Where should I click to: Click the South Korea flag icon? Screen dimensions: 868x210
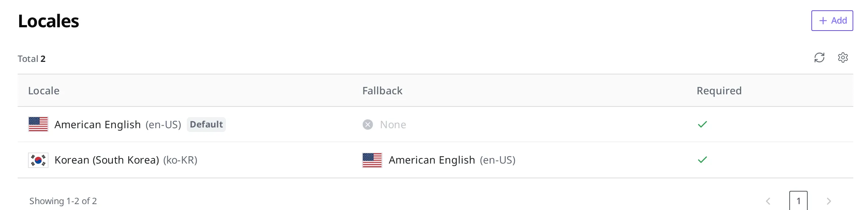38,160
